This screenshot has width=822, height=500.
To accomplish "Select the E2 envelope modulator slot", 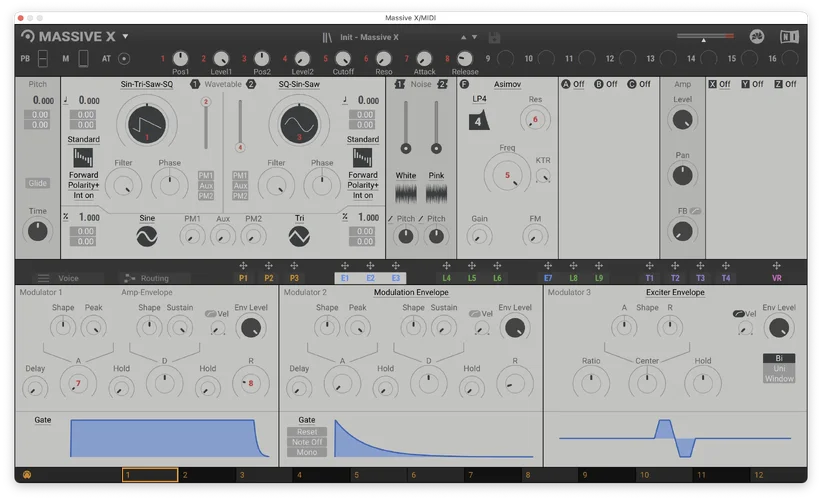I will click(370, 278).
